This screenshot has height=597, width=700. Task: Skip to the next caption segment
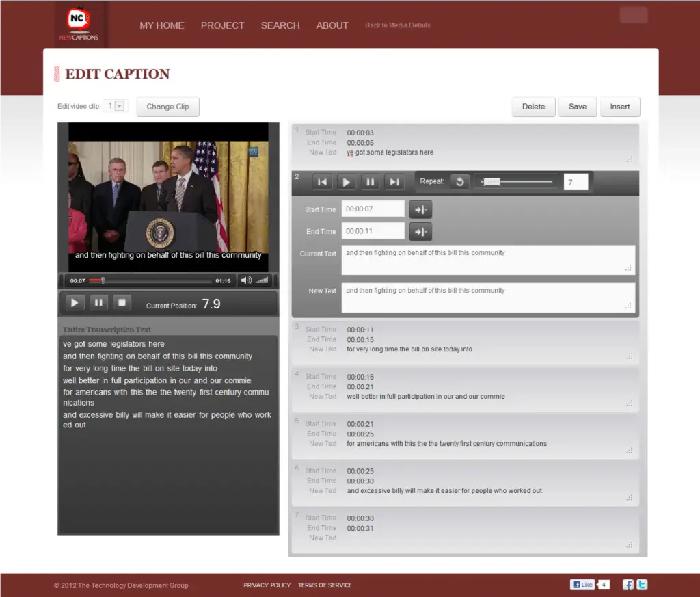point(394,181)
